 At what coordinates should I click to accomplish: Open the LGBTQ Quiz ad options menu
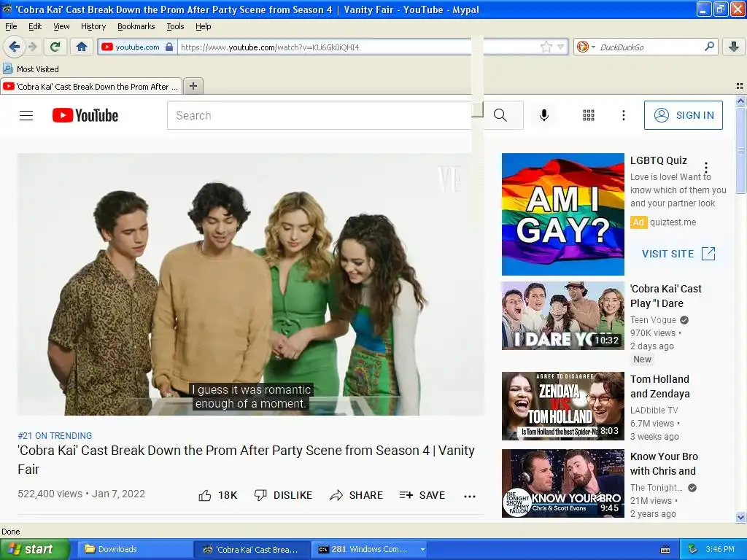click(x=706, y=168)
